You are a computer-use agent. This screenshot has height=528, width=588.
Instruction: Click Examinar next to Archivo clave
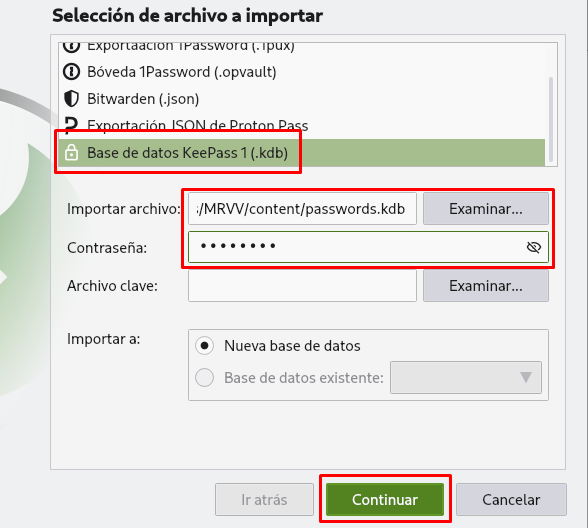(486, 286)
